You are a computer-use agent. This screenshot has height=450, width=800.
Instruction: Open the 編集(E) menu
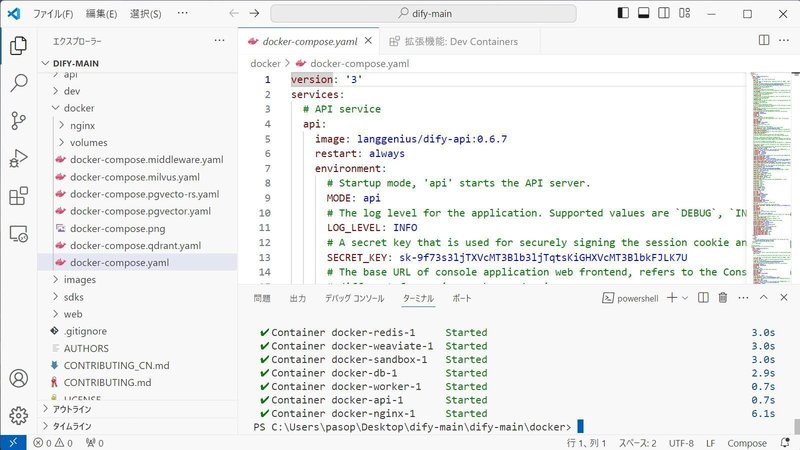(x=101, y=14)
